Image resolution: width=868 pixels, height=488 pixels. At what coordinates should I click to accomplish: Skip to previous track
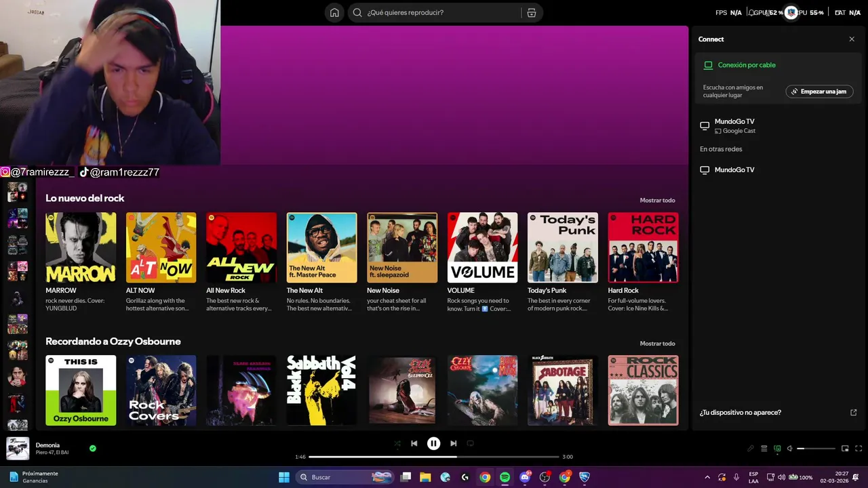(414, 443)
